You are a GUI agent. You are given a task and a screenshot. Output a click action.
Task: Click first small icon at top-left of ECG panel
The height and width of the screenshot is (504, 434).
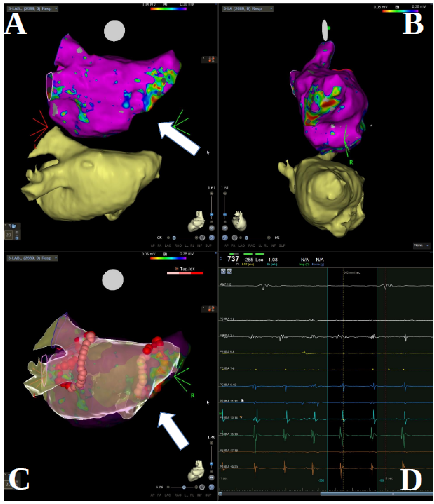[x=223, y=271]
